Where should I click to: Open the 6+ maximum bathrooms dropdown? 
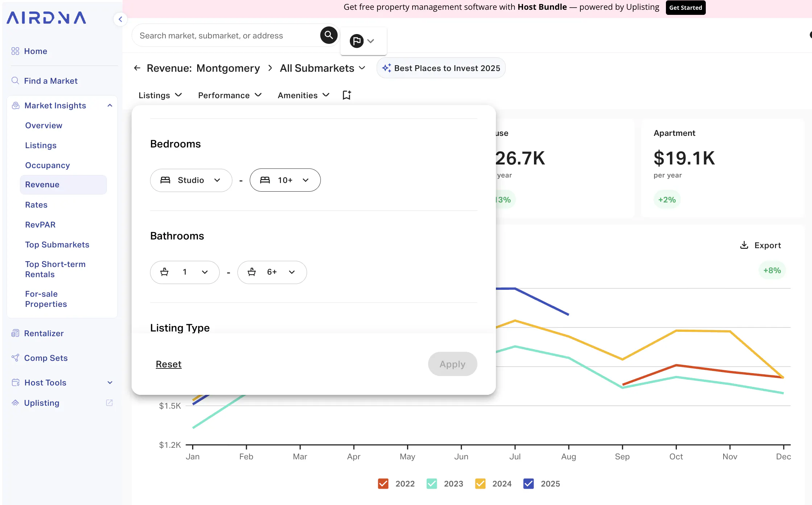click(x=272, y=272)
